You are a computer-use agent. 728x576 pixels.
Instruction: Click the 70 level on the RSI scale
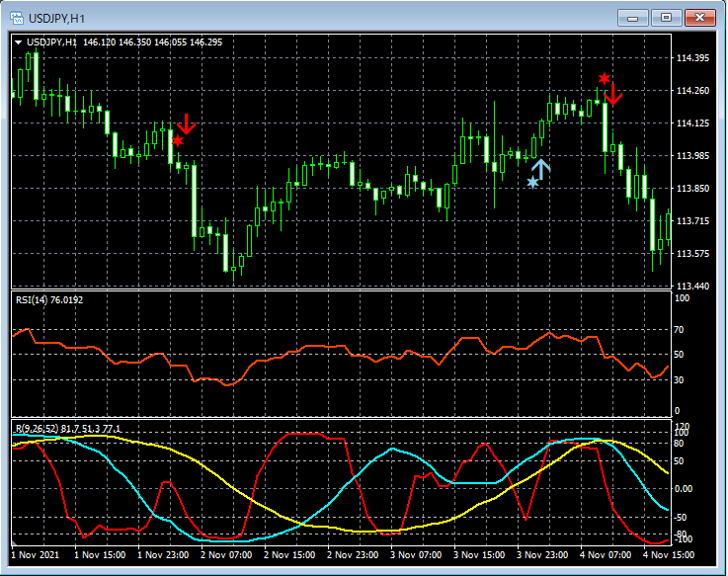[x=680, y=329]
